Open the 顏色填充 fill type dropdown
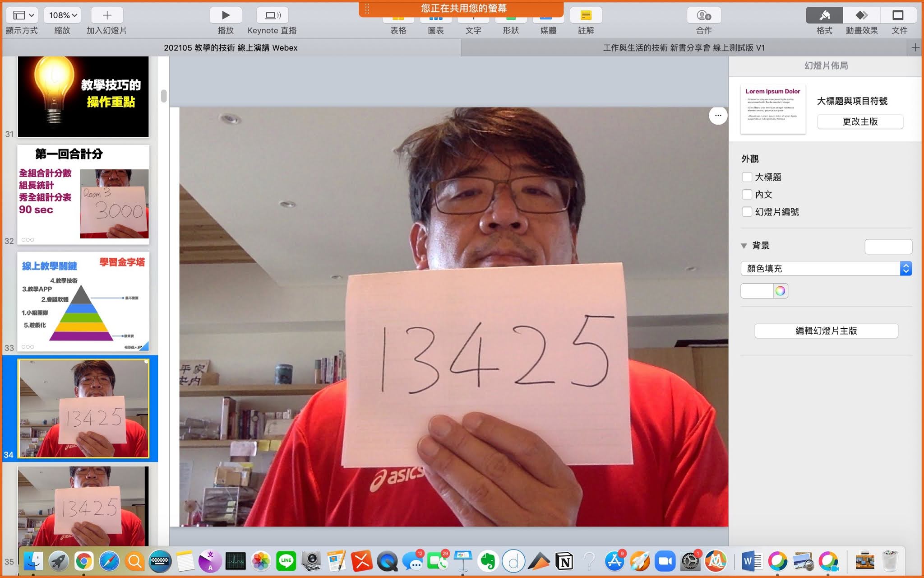The image size is (924, 578). click(826, 268)
